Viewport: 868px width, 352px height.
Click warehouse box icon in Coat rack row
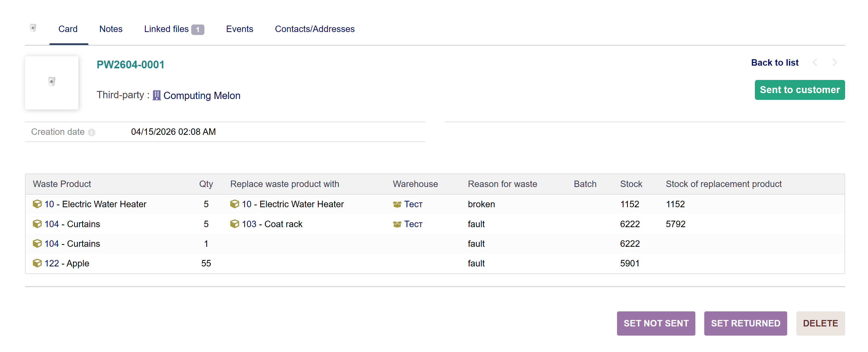tap(397, 224)
